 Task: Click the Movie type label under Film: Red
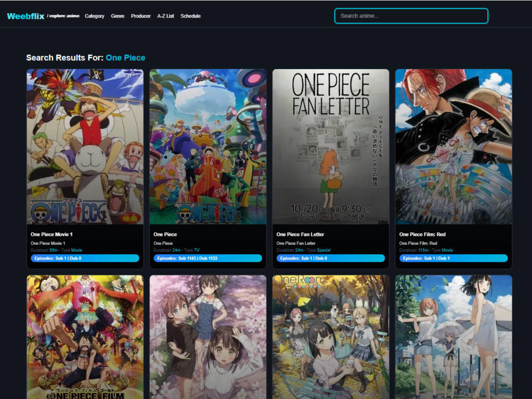(447, 250)
